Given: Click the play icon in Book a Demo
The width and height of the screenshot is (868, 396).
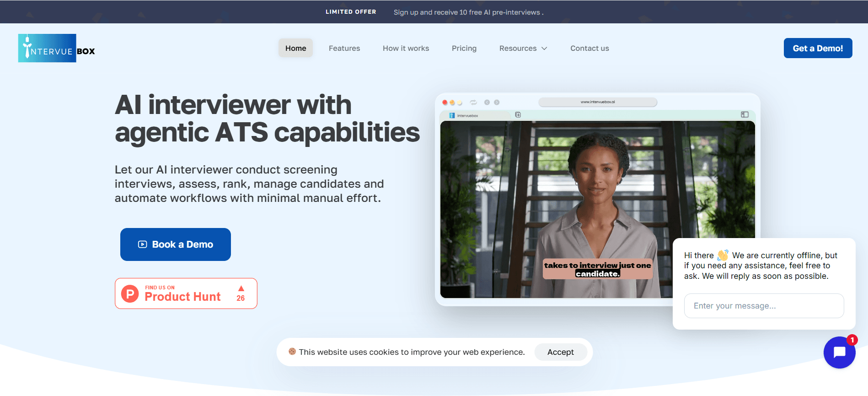Looking at the screenshot, I should (x=143, y=244).
